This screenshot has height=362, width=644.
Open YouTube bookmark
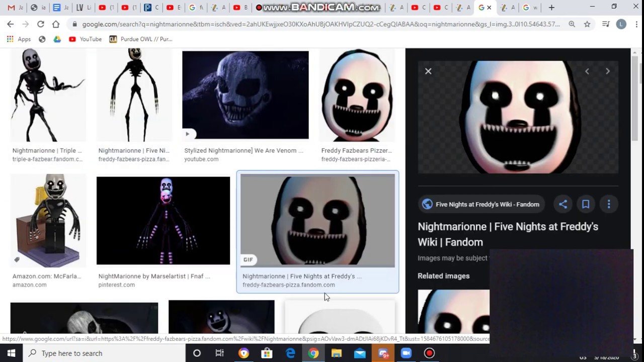coord(85,39)
